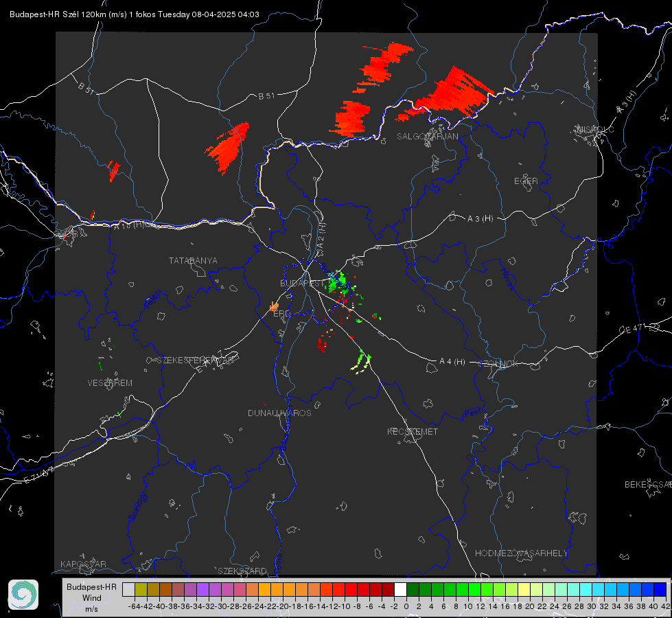The height and width of the screenshot is (618, 672).
Task: Click the A 2 (H) road label
Action: point(321,236)
